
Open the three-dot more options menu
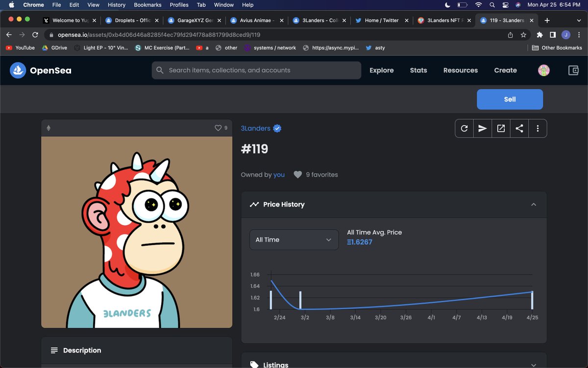click(538, 129)
